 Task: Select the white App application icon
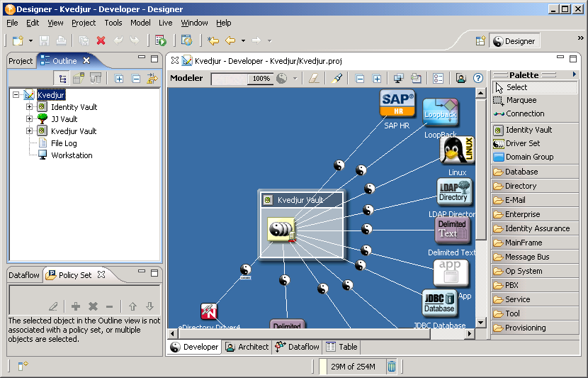451,273
